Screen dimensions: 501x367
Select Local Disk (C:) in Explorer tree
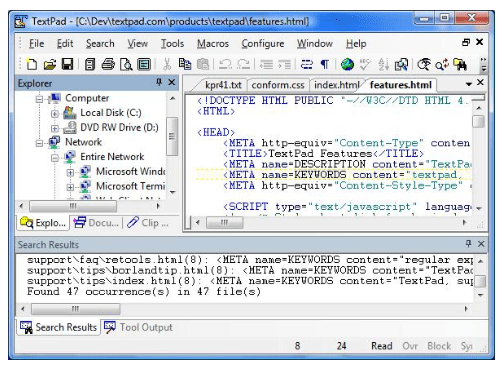[x=111, y=113]
